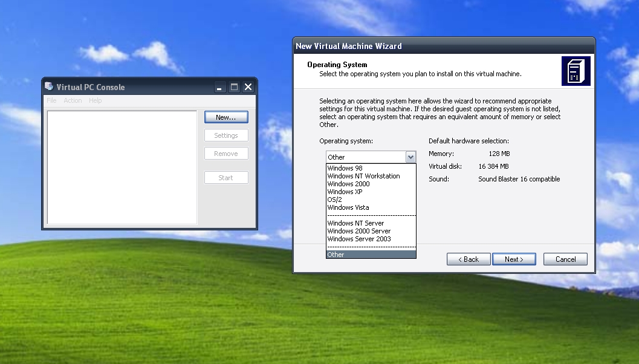Choose Windows Vista from the list
The width and height of the screenshot is (639, 364).
point(371,207)
